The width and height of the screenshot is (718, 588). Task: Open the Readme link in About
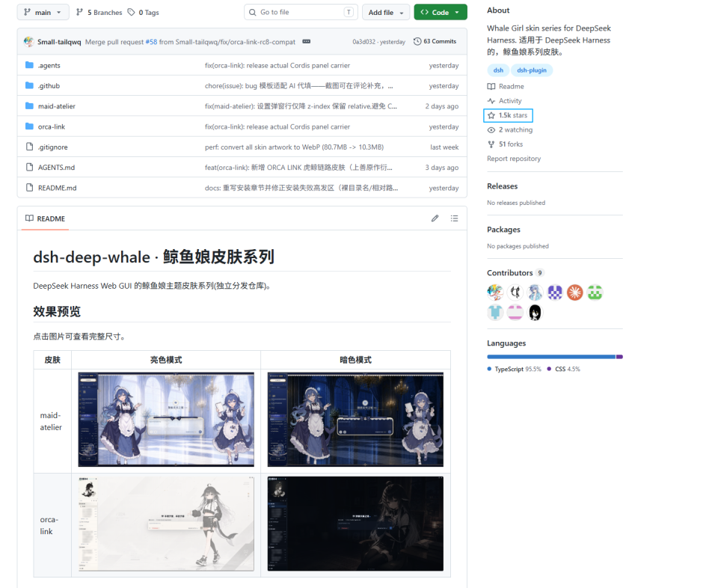coord(506,86)
